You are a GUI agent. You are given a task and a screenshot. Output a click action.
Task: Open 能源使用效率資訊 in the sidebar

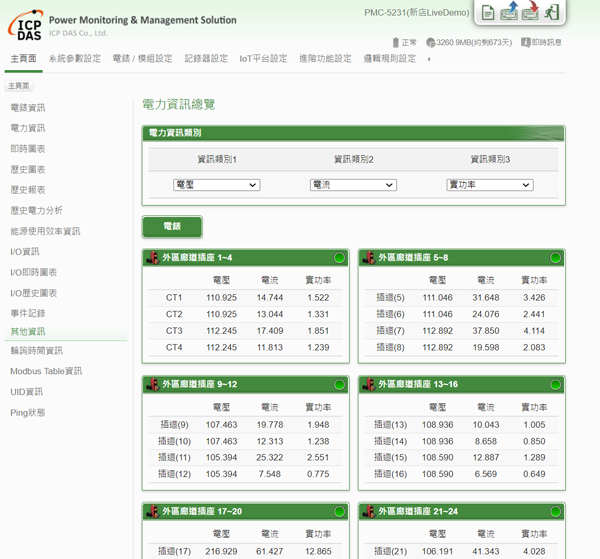click(x=45, y=231)
